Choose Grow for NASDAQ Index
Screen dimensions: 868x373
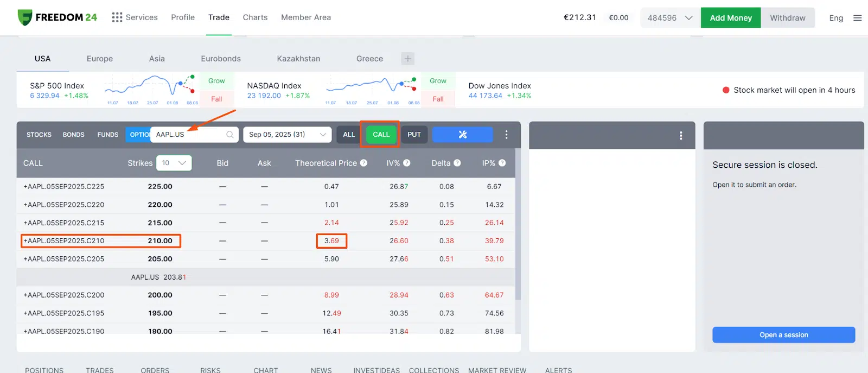tap(438, 81)
